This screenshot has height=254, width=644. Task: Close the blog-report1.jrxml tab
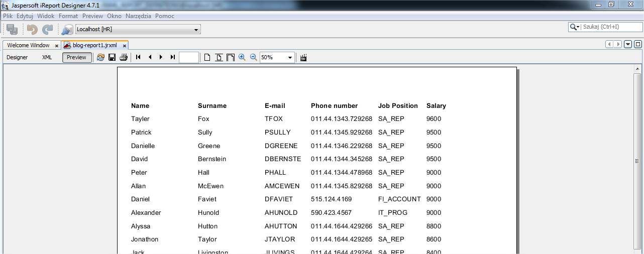[125, 46]
